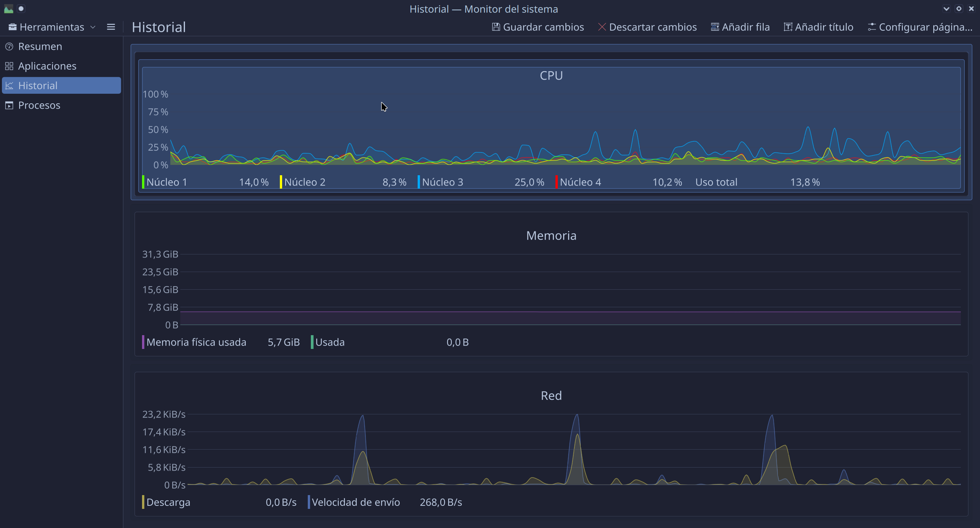This screenshot has width=980, height=528.
Task: Switch to the Procesos page
Action: point(39,105)
